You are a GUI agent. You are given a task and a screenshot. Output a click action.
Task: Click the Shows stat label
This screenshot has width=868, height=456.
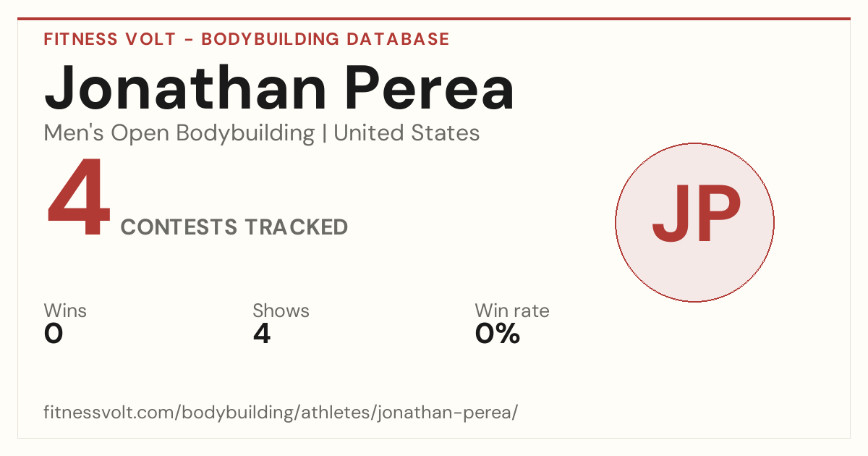click(281, 311)
